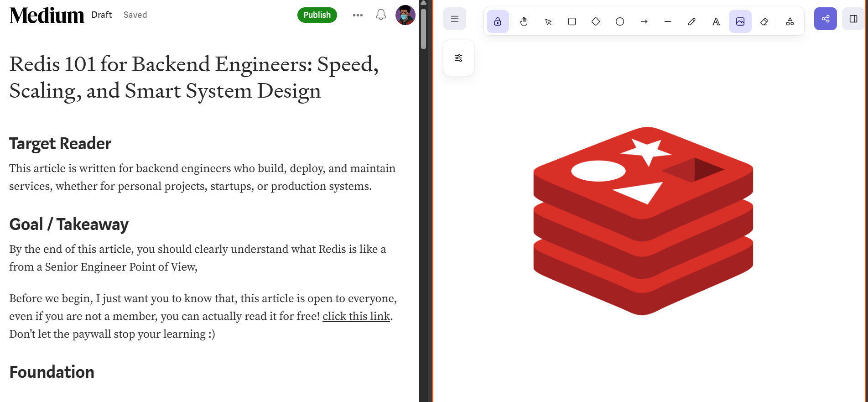Select the Hand panning tool
The image size is (868, 402).
(524, 21)
